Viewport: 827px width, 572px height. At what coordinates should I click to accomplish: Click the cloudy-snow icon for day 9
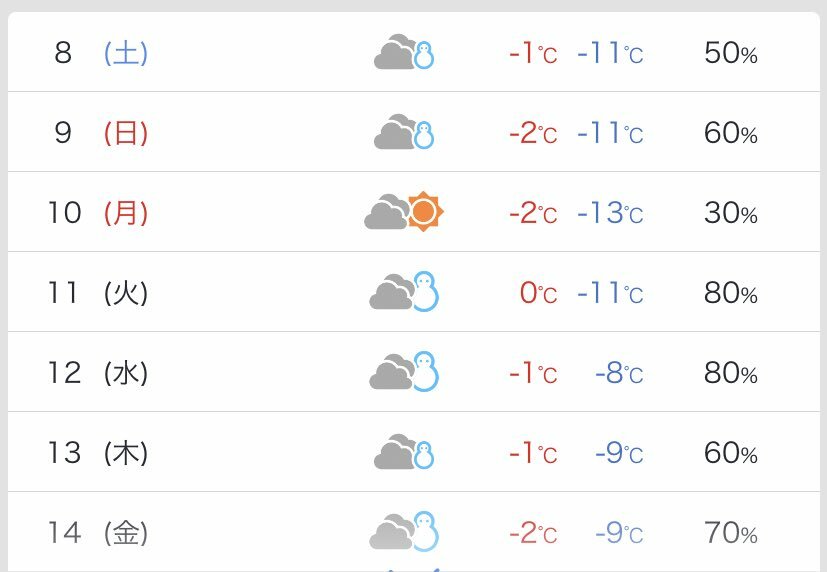click(404, 132)
